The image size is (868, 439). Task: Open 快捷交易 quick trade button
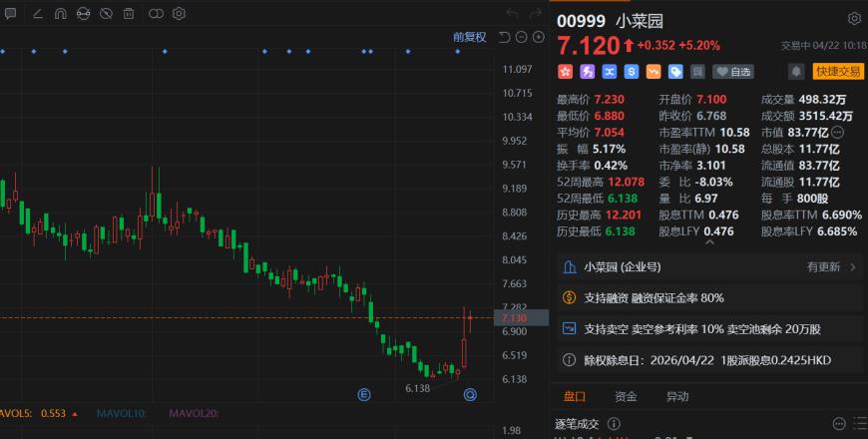click(838, 72)
